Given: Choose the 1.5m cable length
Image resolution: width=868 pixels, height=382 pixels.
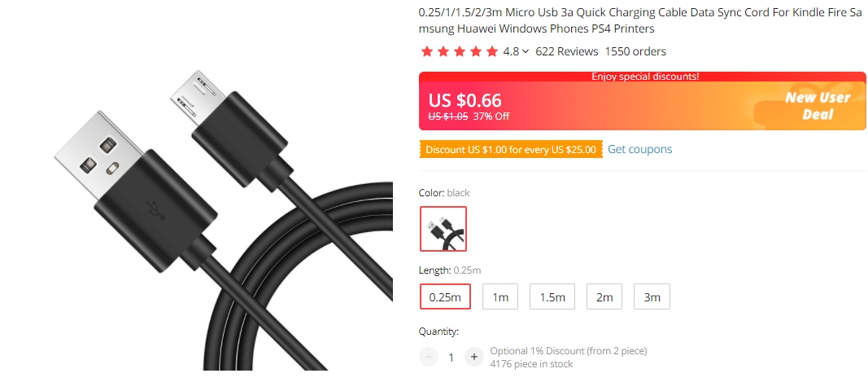Looking at the screenshot, I should tap(552, 296).
